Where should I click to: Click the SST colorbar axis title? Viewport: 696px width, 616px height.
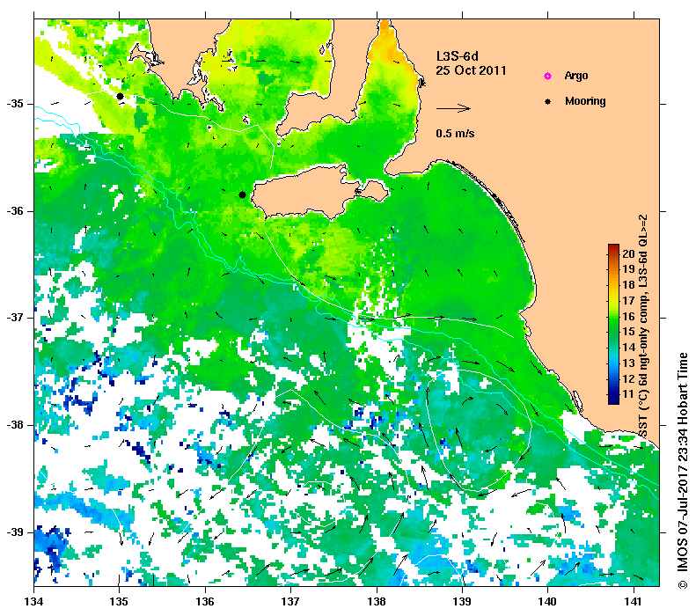(642, 326)
